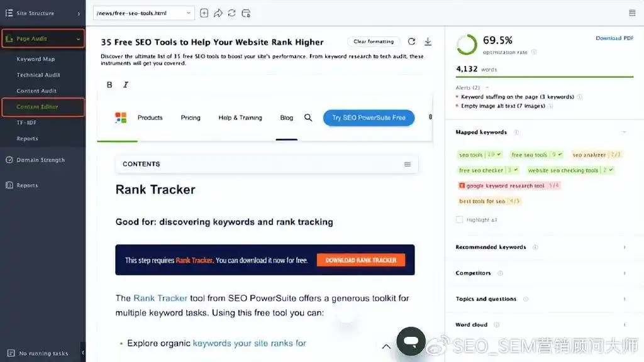The height and width of the screenshot is (362, 644).
Task: Open the bottom Reports section with icon
Action: pos(22,185)
